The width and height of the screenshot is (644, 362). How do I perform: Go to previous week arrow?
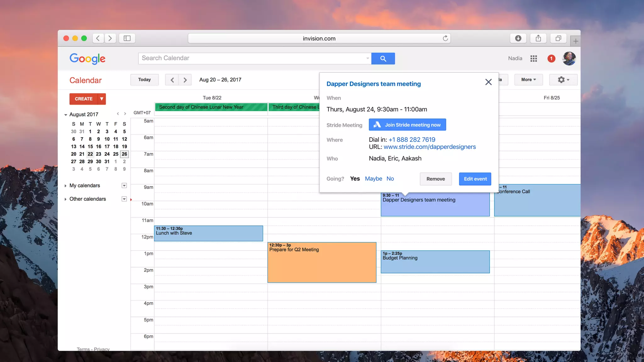pyautogui.click(x=172, y=80)
